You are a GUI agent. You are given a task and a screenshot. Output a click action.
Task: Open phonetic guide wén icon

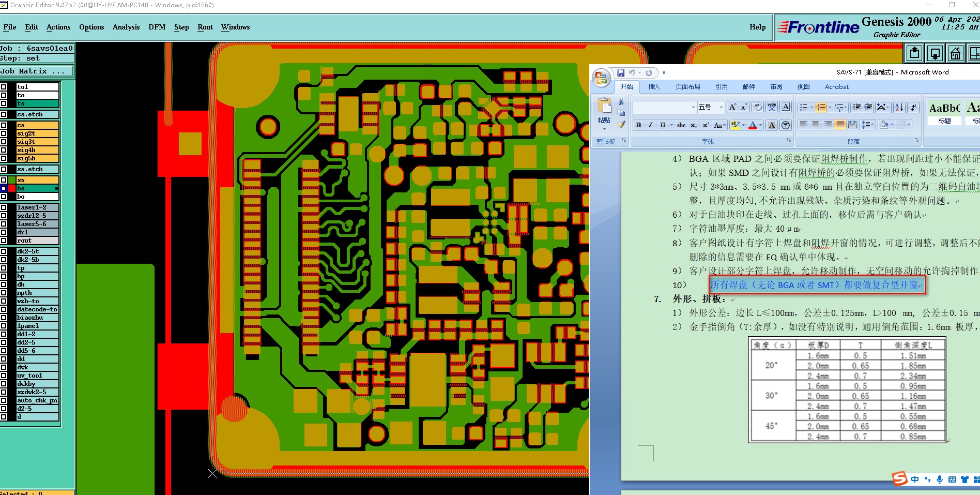click(x=772, y=107)
